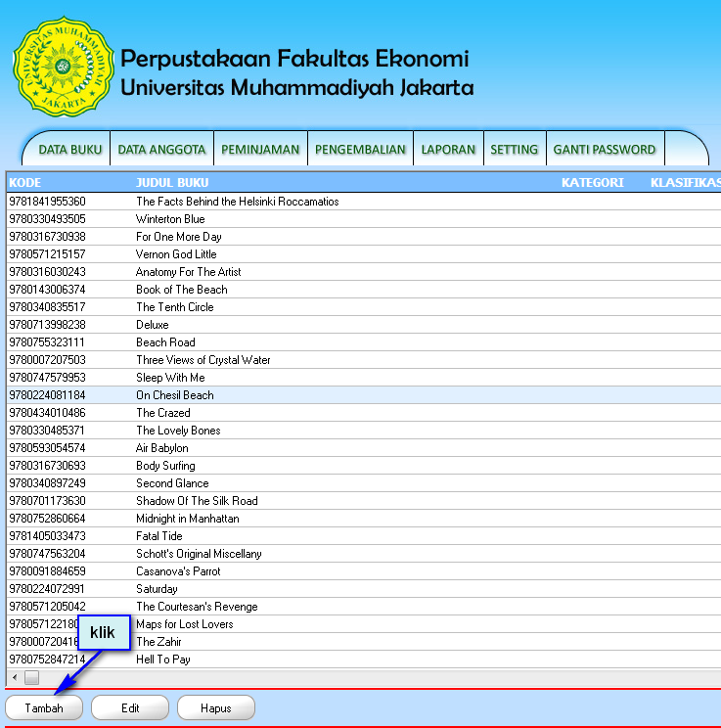
Task: Click the Edit button
Action: (130, 708)
